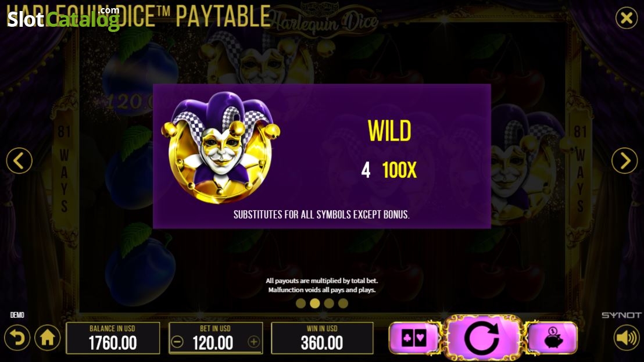This screenshot has height=362, width=644.
Task: Decrease bet with the minus button
Action: coord(177,342)
